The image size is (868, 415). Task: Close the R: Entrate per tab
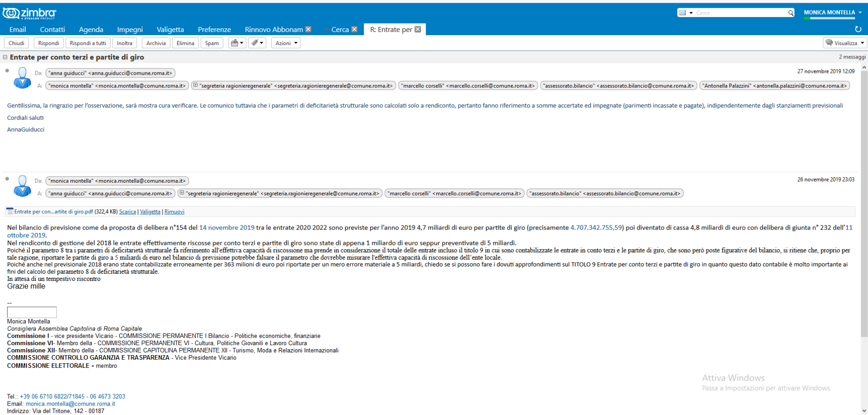tap(418, 29)
